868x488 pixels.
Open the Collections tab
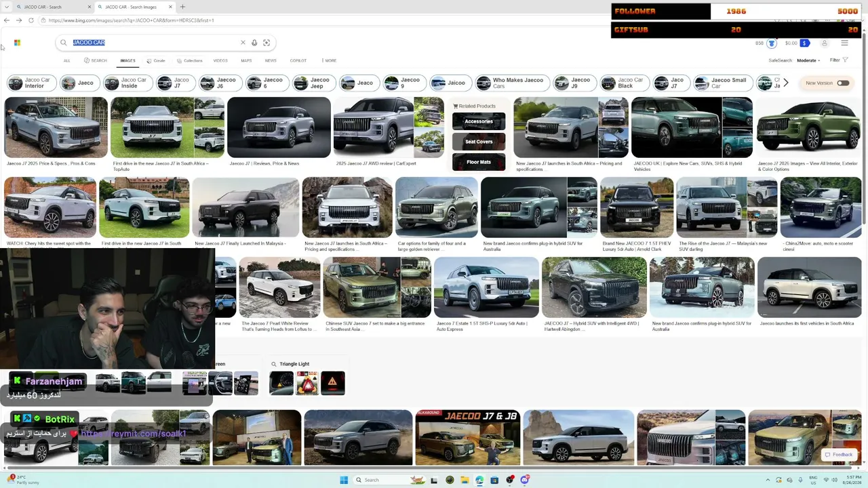[190, 60]
